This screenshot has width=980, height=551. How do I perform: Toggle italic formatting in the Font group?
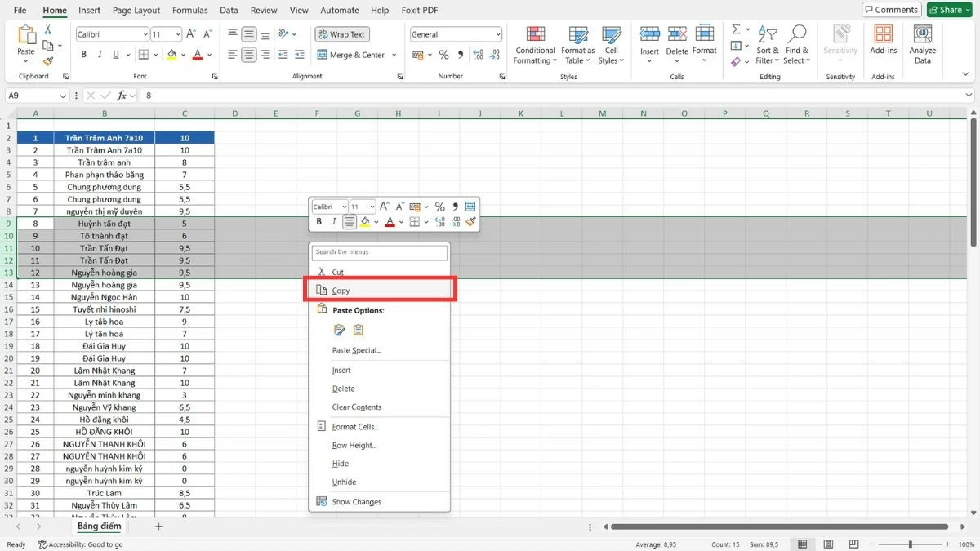click(99, 54)
